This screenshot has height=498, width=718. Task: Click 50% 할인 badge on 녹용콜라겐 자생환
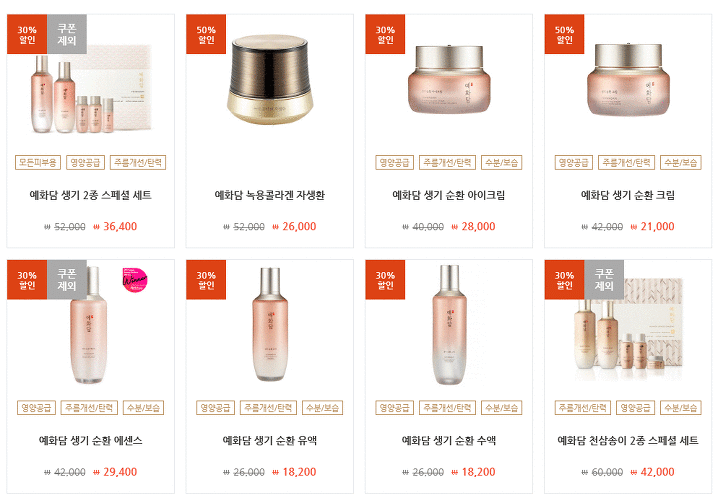coord(206,34)
